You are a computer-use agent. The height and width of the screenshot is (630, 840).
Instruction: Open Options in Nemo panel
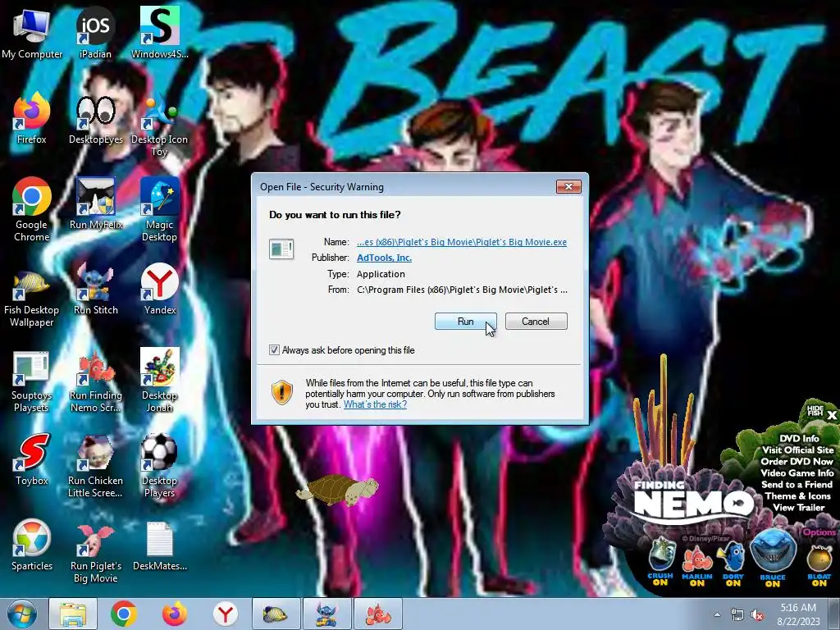819,532
